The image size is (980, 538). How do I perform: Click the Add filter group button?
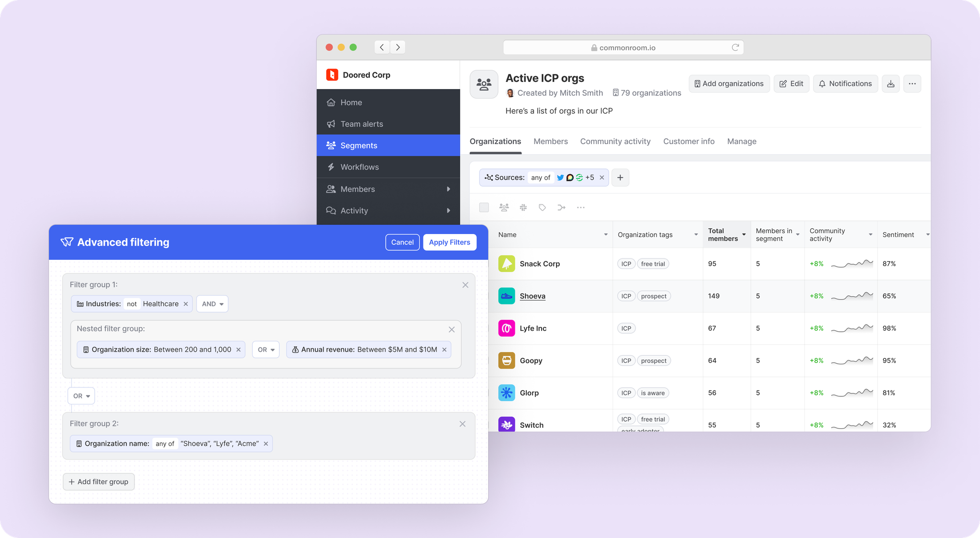click(x=99, y=482)
